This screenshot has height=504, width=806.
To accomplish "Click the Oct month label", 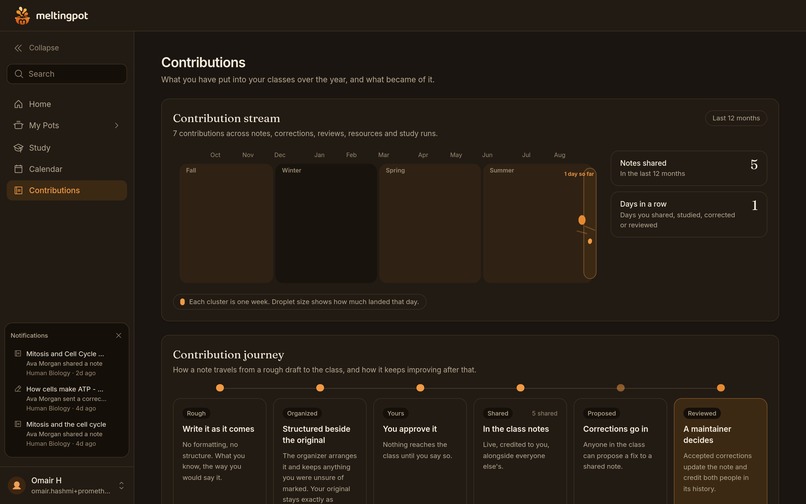I will pyautogui.click(x=215, y=155).
